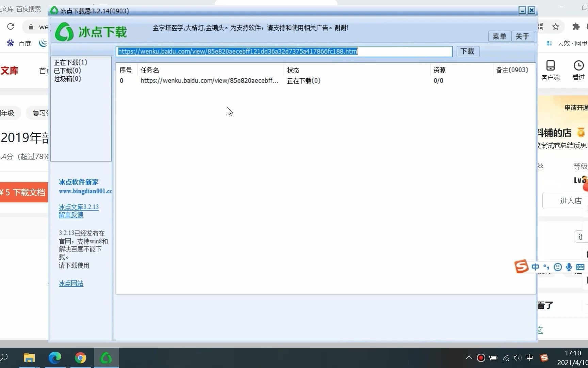Open the 冰点网站 link
The image size is (588, 368).
point(71,283)
